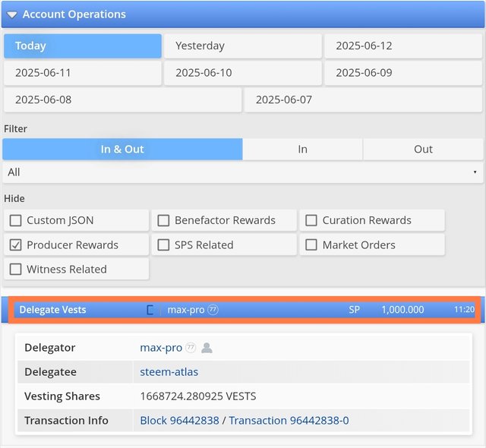Open the steem-atlas delegatee link
Viewport: 486px width, 448px height.
click(x=169, y=372)
